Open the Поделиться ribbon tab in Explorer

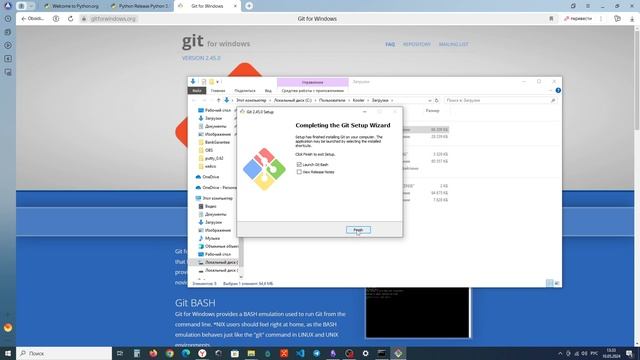click(x=245, y=91)
